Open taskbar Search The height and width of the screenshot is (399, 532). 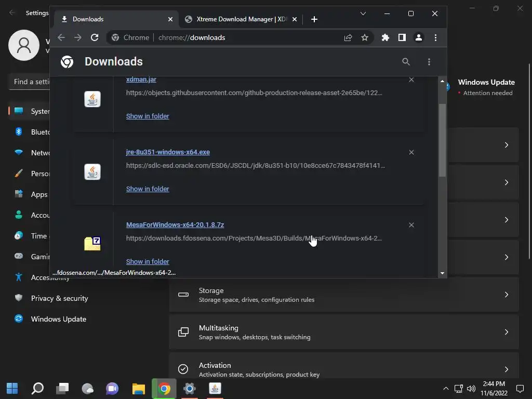pyautogui.click(x=37, y=389)
